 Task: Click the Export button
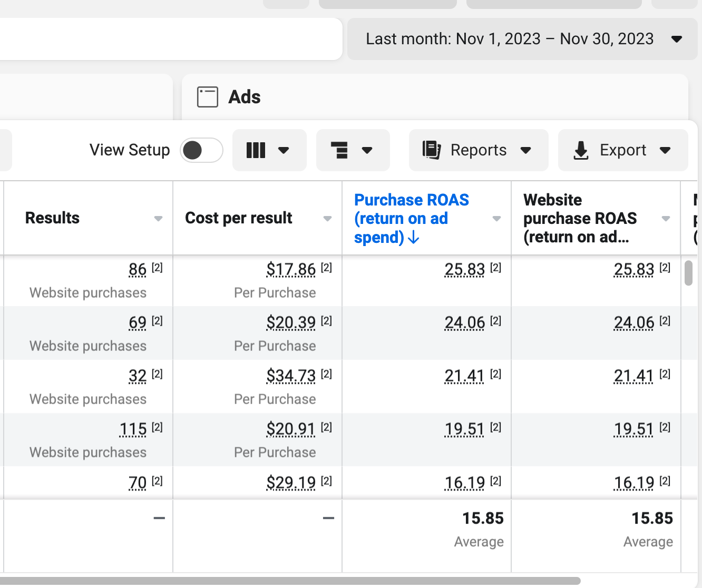[x=622, y=150]
